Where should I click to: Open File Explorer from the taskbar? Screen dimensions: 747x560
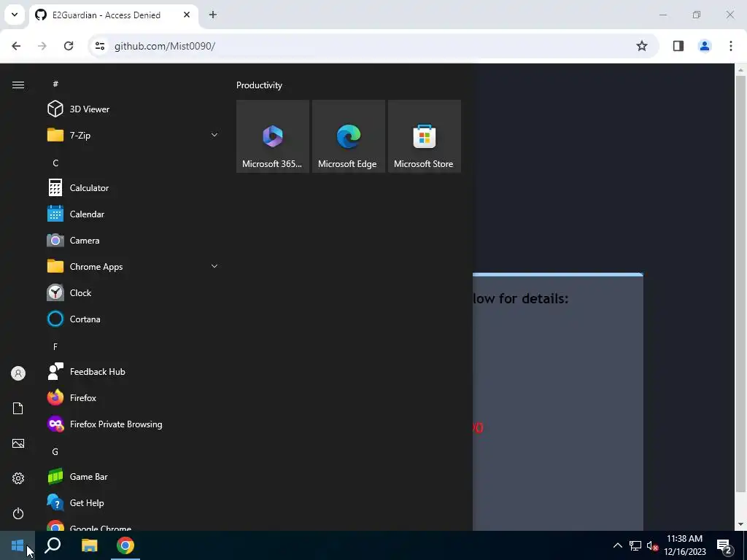(x=89, y=545)
